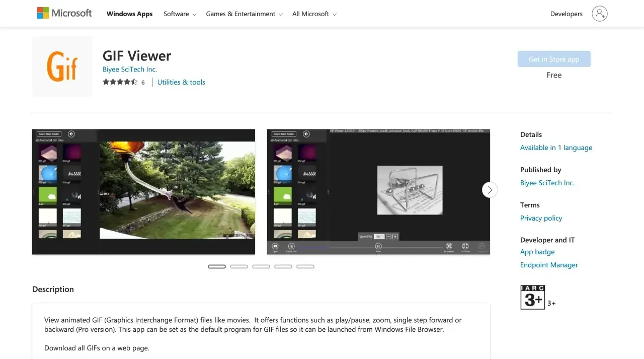Open the App badge link
Viewport: 644px width, 359px height.
pyautogui.click(x=537, y=252)
